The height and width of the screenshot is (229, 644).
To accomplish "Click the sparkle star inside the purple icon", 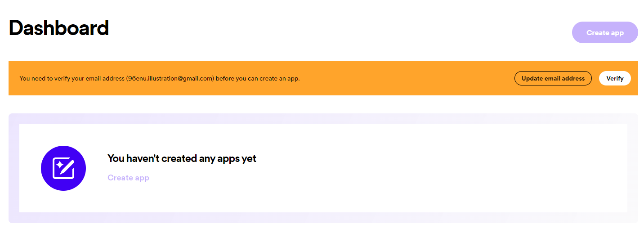I will click(59, 164).
